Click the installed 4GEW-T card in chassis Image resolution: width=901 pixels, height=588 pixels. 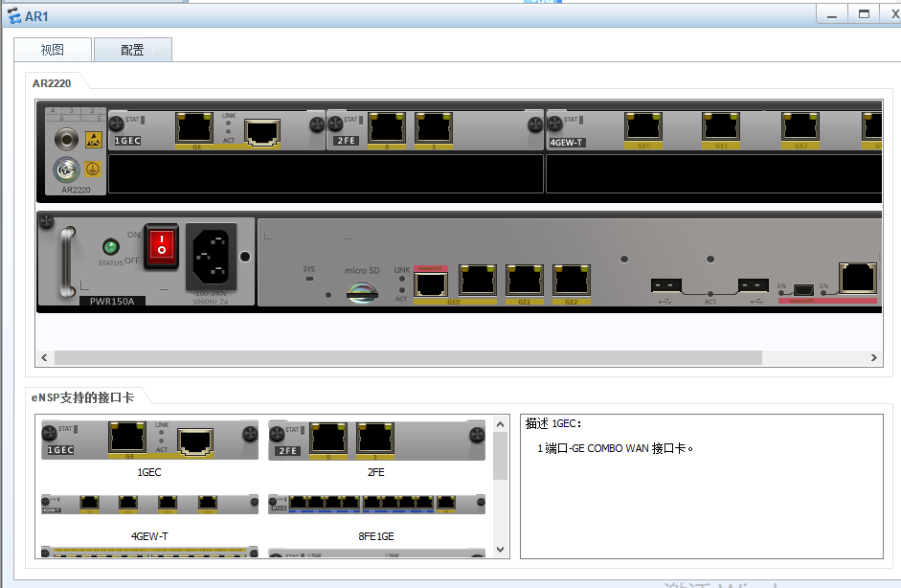click(713, 130)
